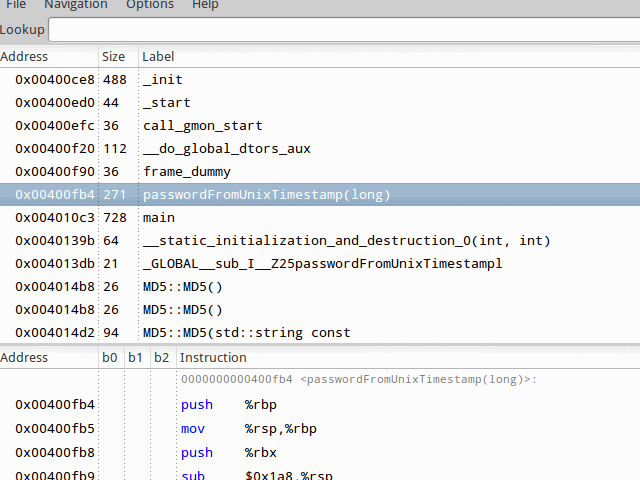Image resolution: width=640 pixels, height=480 pixels.
Task: Click address 0x00400f20 cell
Action: coord(55,149)
